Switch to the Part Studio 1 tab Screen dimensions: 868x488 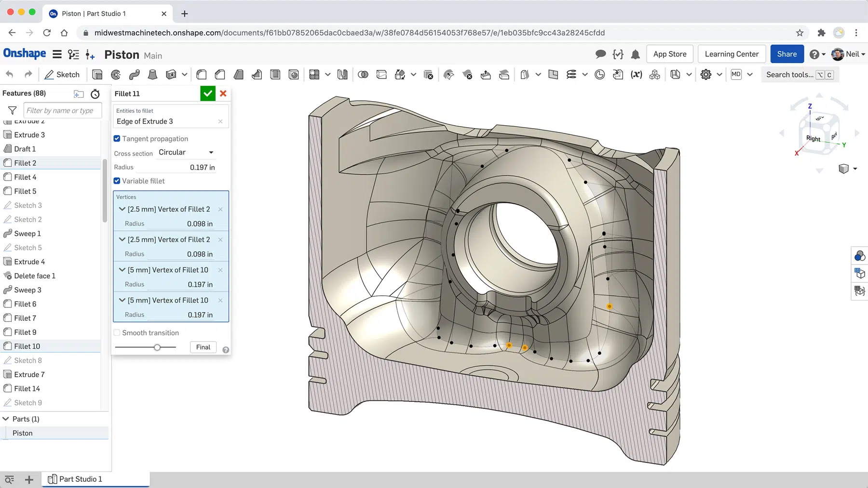[80, 479]
